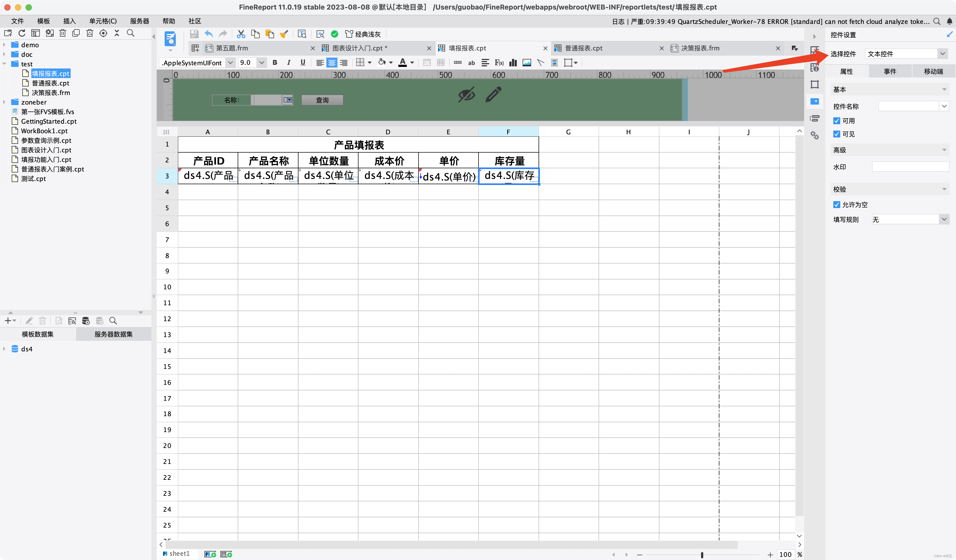Image resolution: width=956 pixels, height=560 pixels.
Task: Click the insert chart icon
Action: pyautogui.click(x=513, y=63)
